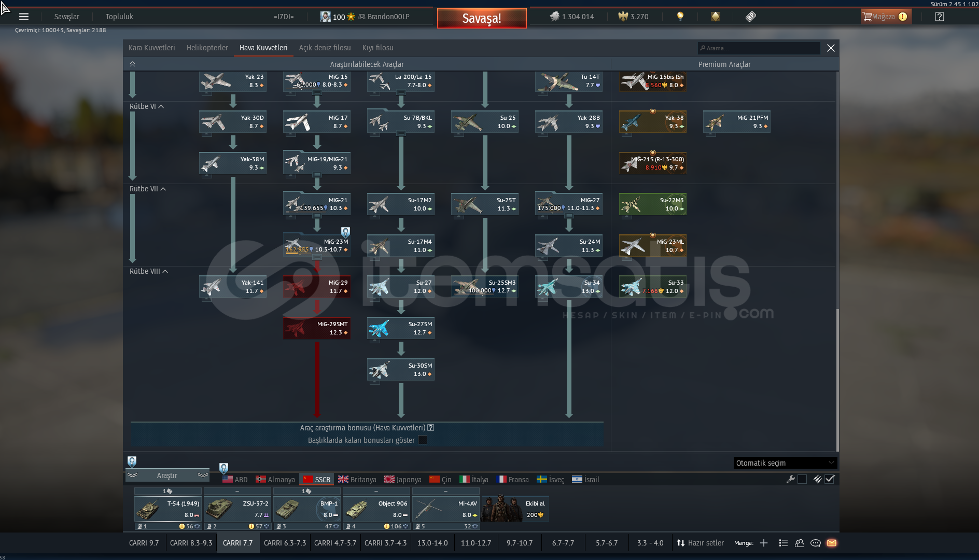Click the ammo refill stripes icon
This screenshot has height=560, width=979.
(817, 479)
